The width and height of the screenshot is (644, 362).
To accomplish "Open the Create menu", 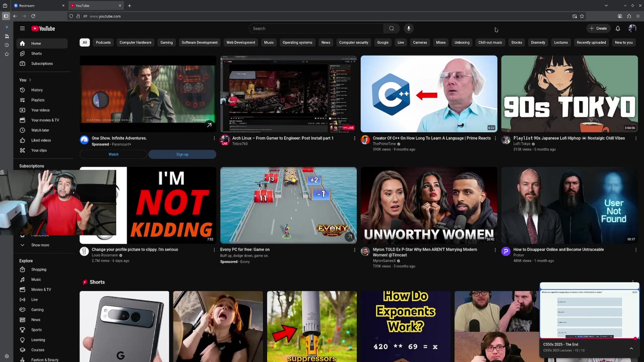I will [x=599, y=29].
